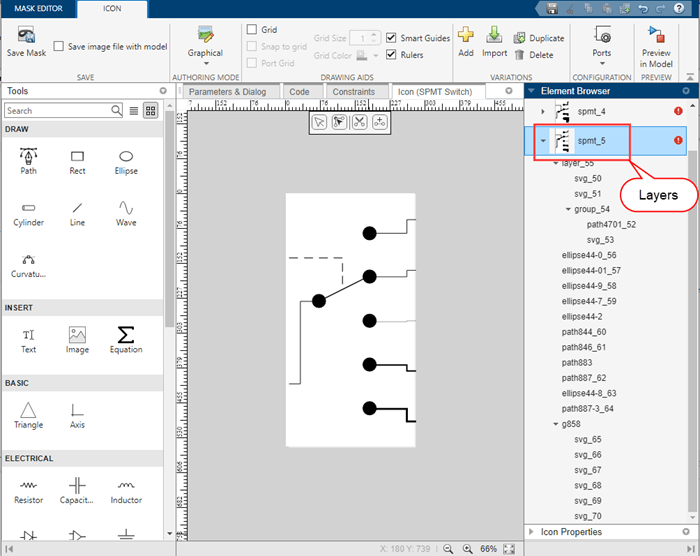Image resolution: width=700 pixels, height=556 pixels.
Task: Open the Grid Color dropdown arrow
Action: (x=376, y=55)
